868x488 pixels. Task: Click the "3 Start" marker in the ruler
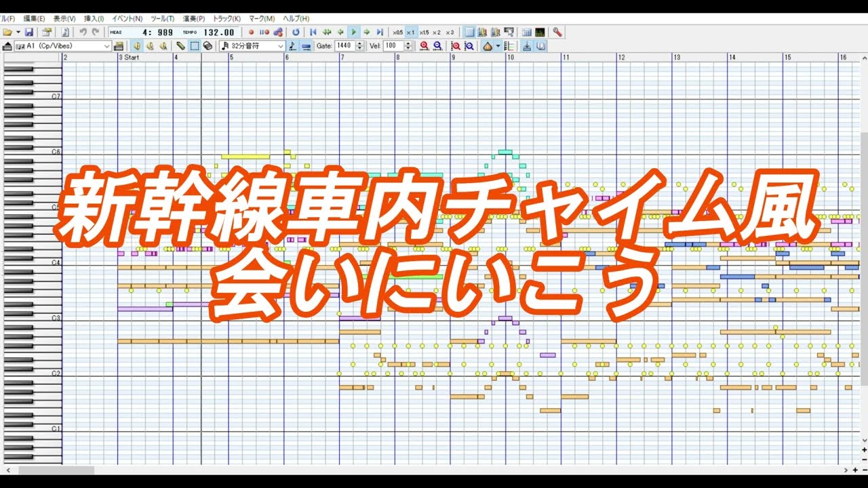(x=129, y=58)
